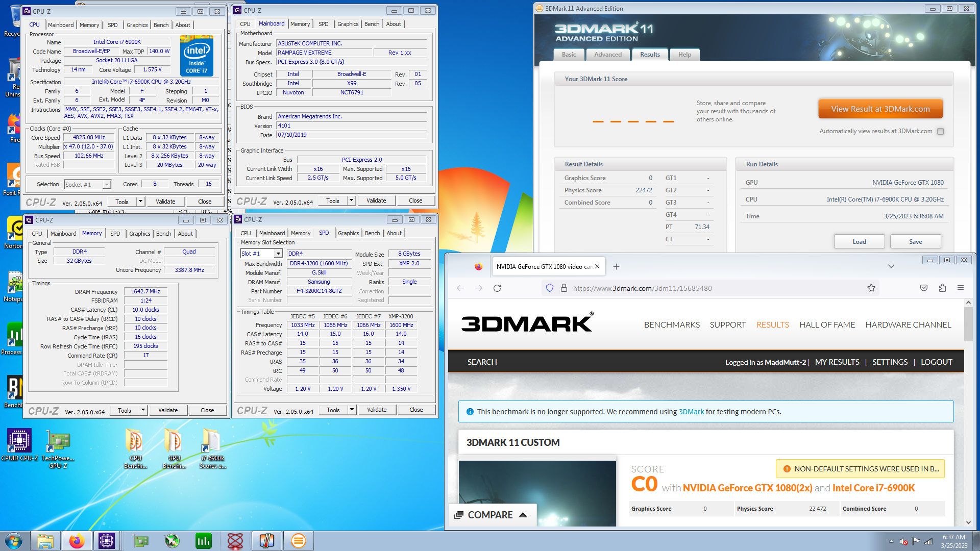This screenshot has height=551, width=980.
Task: Click volume muted tray icon
Action: tap(903, 541)
